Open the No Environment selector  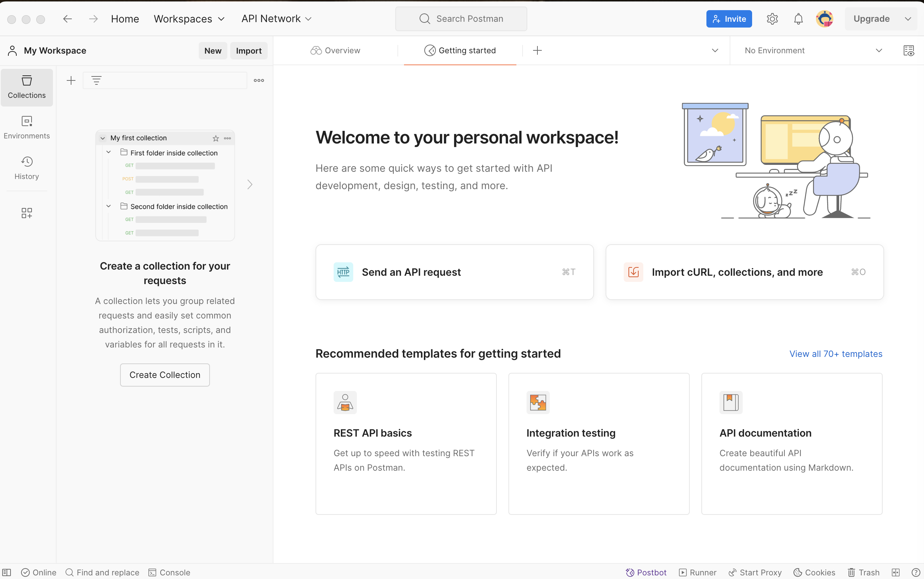click(x=812, y=51)
